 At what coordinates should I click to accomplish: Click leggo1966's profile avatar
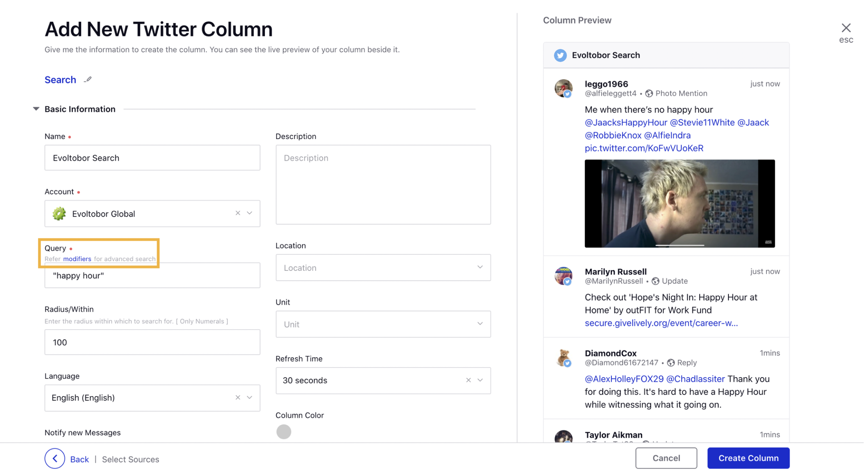tap(563, 88)
